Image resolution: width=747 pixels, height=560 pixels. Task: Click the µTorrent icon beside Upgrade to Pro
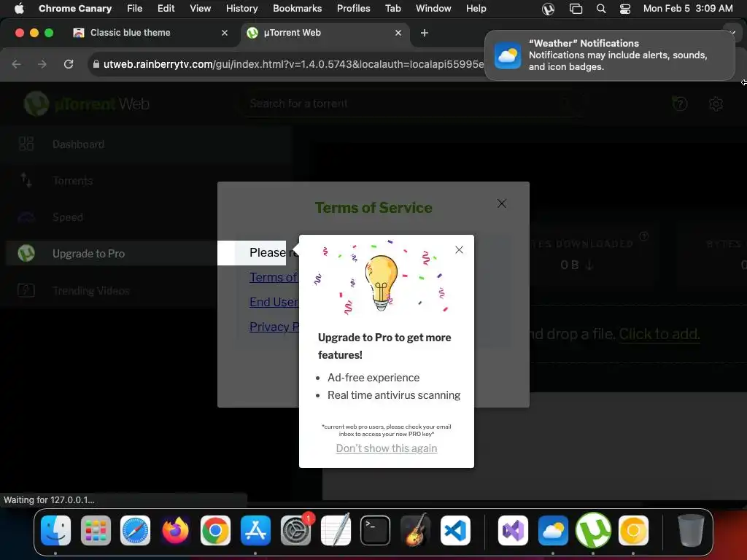pyautogui.click(x=26, y=253)
